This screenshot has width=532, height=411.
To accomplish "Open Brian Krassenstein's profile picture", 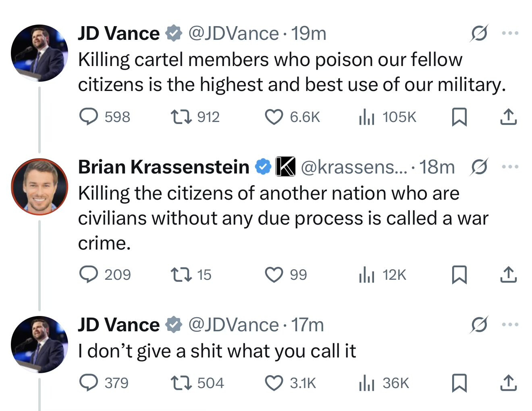I will pos(39,186).
